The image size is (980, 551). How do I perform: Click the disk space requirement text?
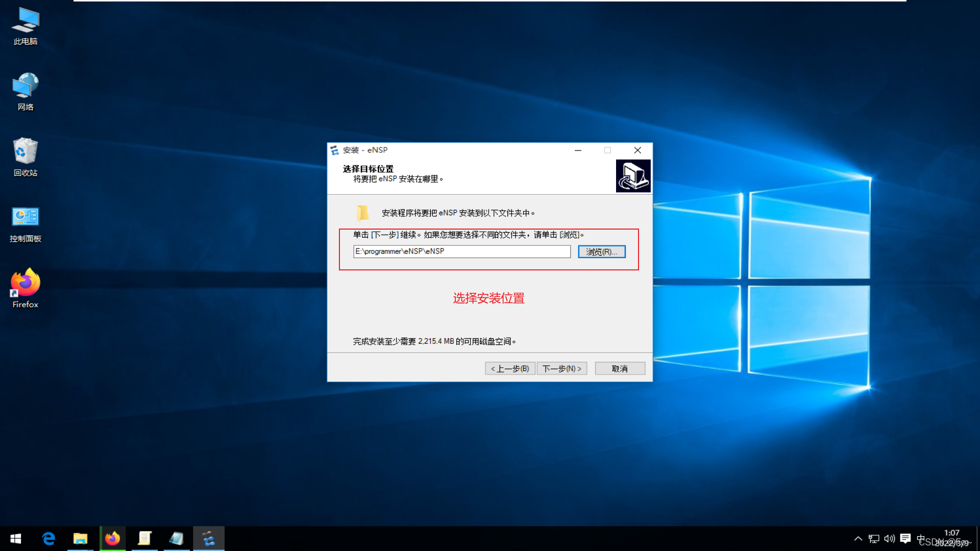pos(434,341)
